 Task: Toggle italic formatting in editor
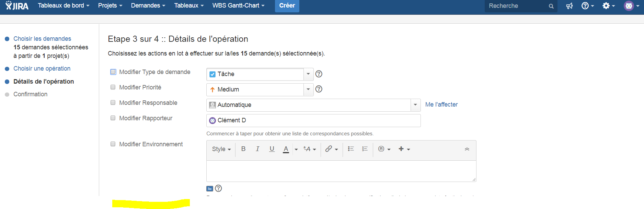(257, 149)
